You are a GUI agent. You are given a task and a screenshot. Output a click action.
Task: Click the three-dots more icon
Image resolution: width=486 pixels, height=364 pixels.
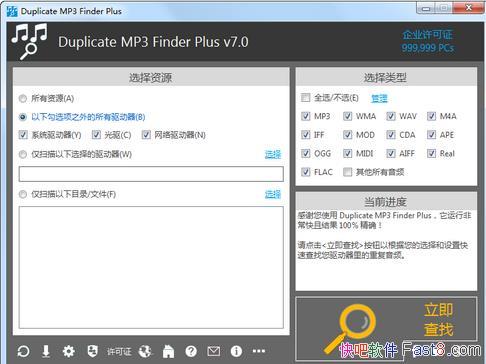coord(259,351)
